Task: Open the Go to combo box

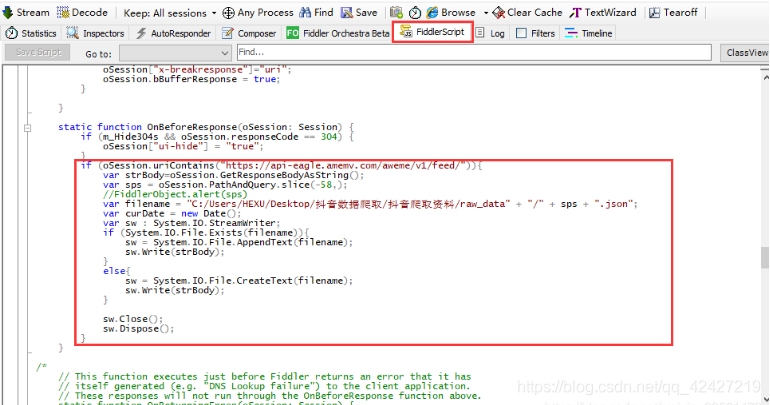Action: [175, 53]
